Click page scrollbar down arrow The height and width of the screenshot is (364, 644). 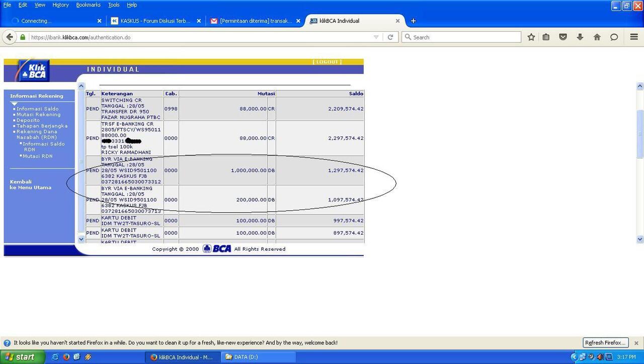(640, 239)
